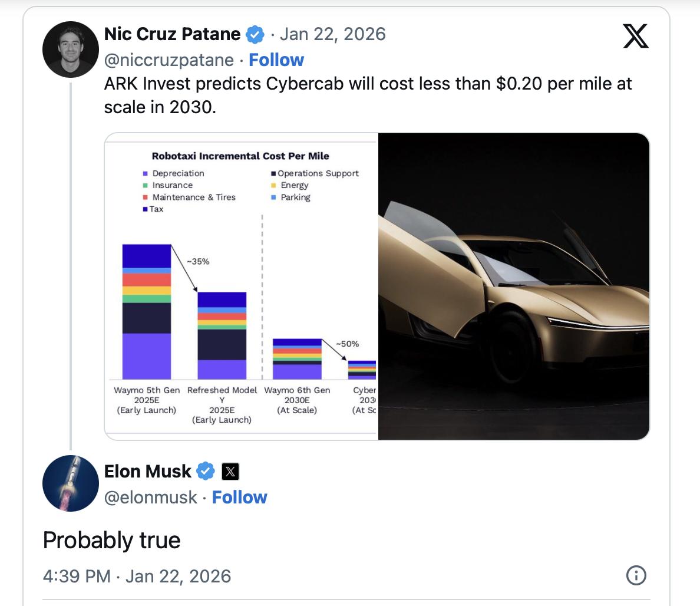Click the X logo in the top-right corner
700x606 pixels.
[635, 36]
